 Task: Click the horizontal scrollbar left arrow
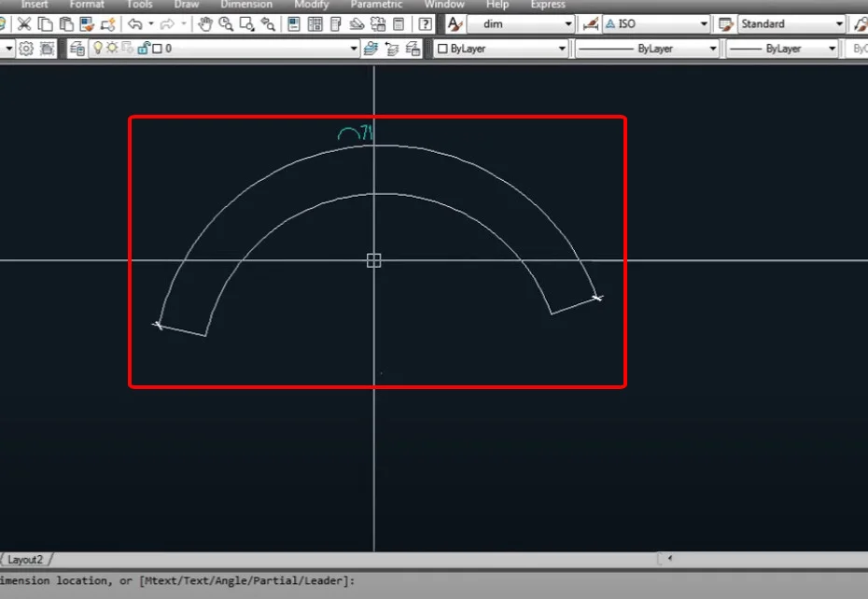click(x=670, y=559)
